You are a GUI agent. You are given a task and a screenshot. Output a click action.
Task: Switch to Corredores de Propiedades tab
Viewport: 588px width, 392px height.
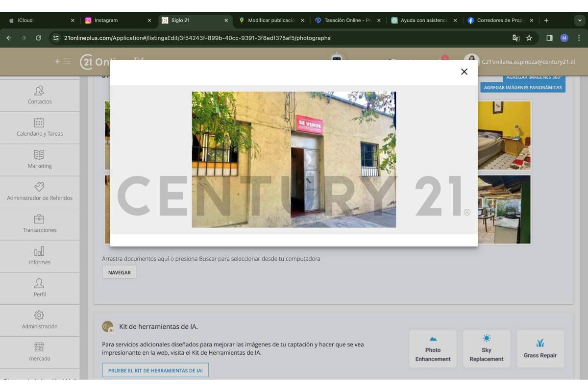pos(501,21)
